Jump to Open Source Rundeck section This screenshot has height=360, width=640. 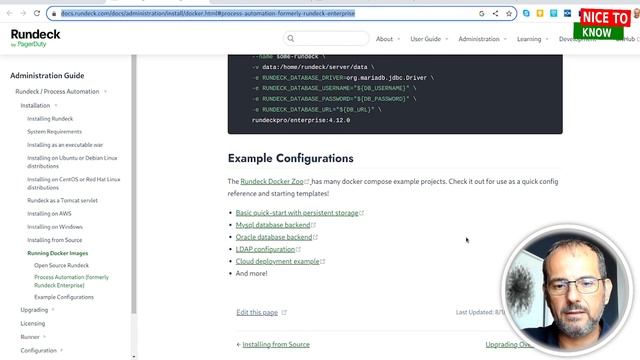61,265
